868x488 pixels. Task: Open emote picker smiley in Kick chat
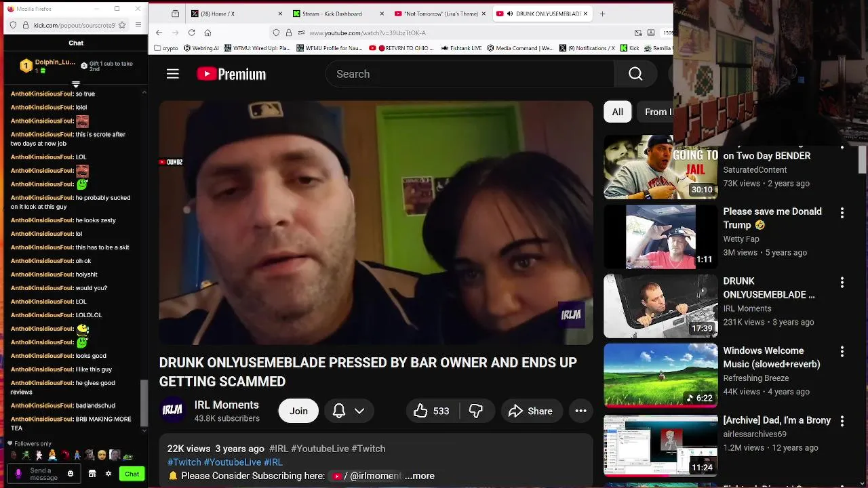point(71,474)
